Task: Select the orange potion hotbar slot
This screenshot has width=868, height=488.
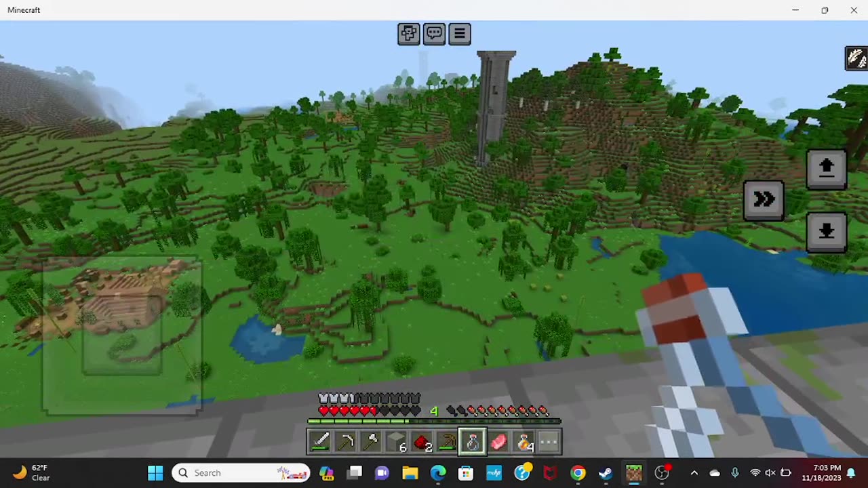Action: point(523,443)
